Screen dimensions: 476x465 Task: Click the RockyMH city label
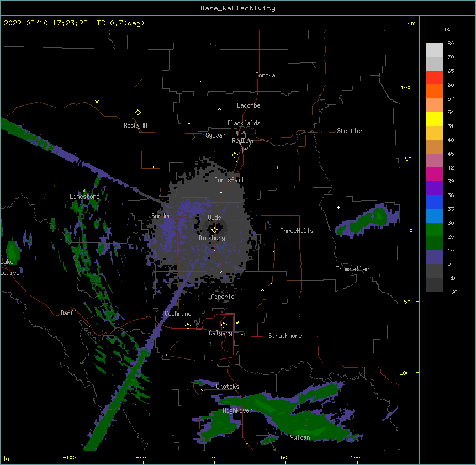135,125
